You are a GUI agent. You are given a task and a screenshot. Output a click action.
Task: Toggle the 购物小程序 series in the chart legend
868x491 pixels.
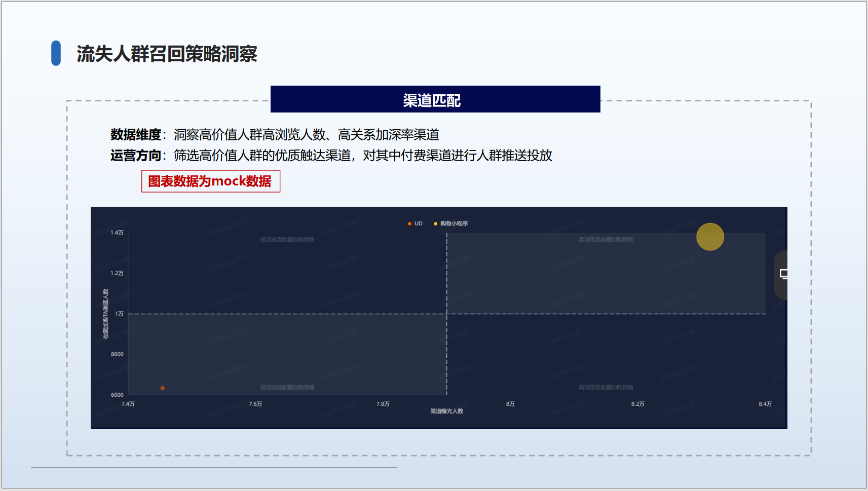point(450,223)
